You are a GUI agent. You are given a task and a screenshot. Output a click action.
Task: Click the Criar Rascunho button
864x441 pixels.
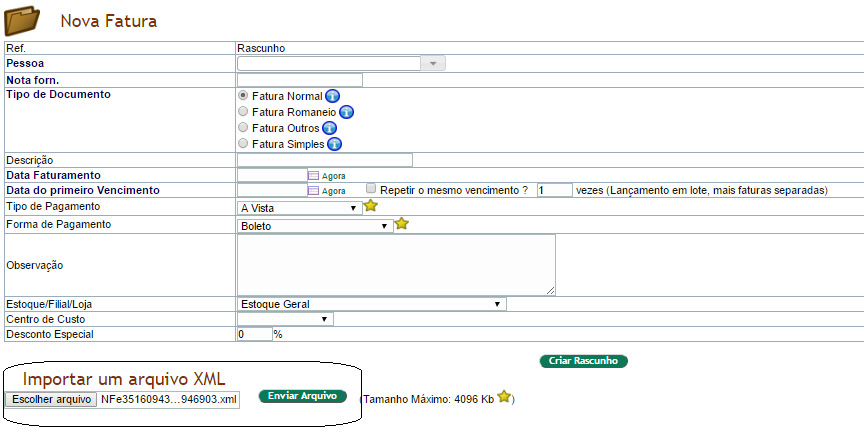click(x=584, y=361)
